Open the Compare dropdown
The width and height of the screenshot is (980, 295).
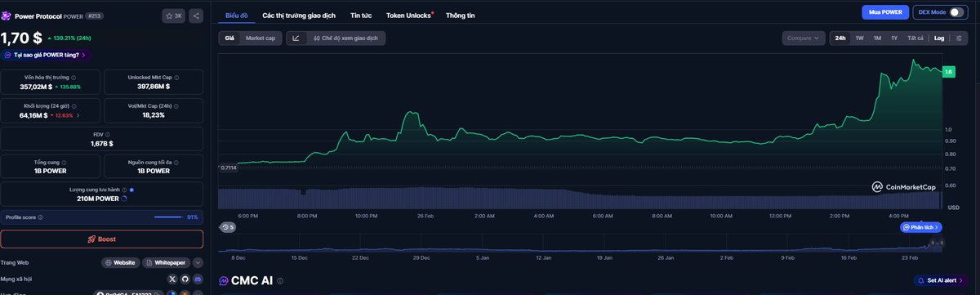(803, 38)
